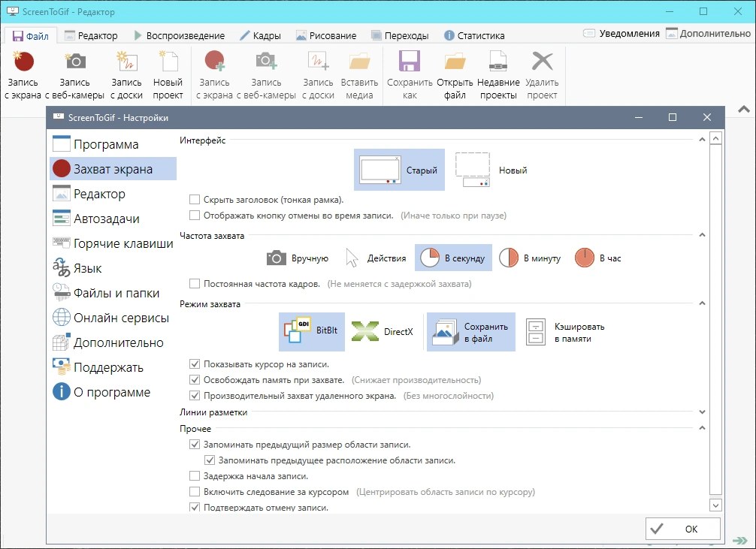Open Поддержать settings page
Screen dimensions: 756x549
pos(113,367)
